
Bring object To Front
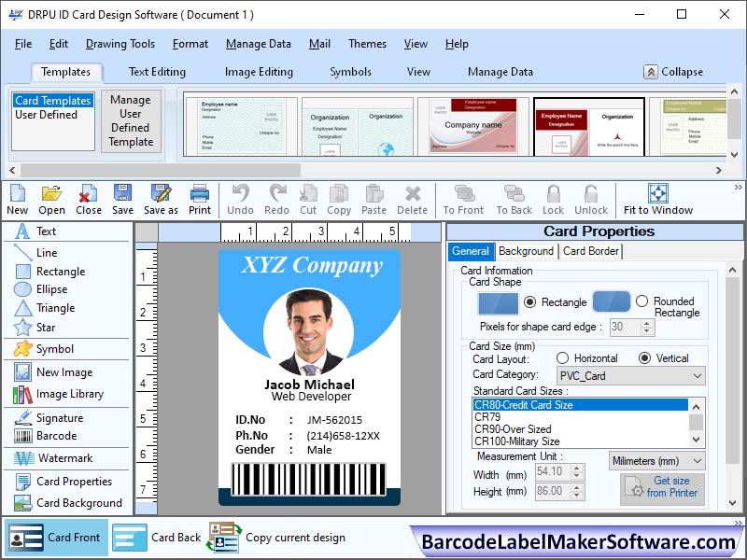(463, 199)
